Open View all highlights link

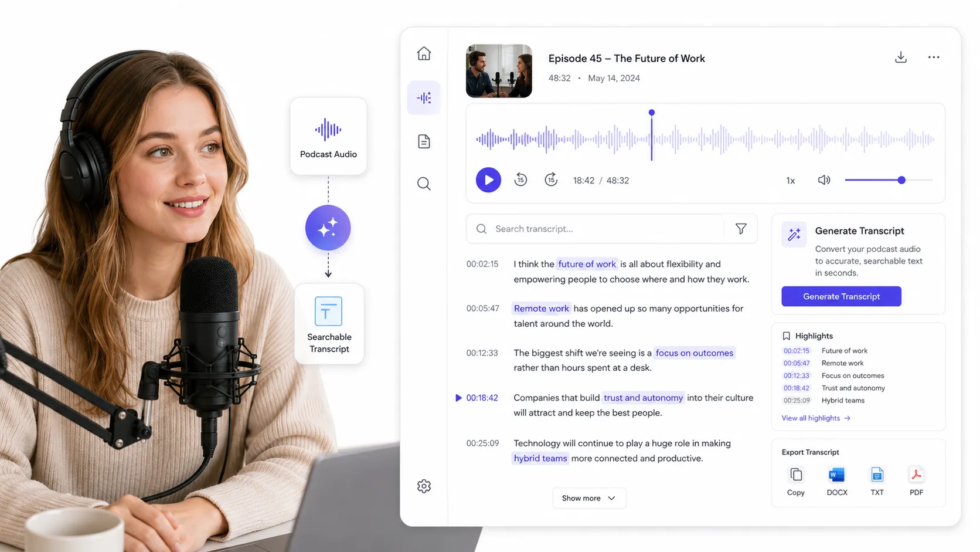[x=816, y=418]
